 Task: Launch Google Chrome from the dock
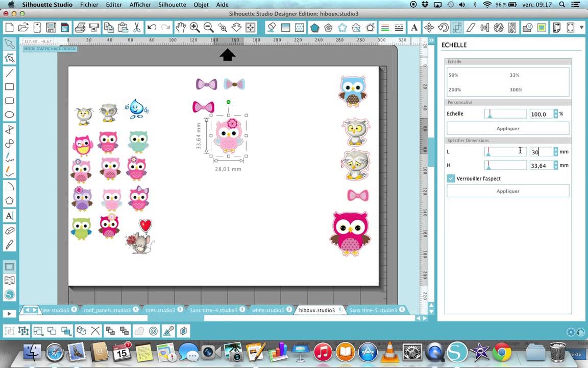tap(502, 352)
